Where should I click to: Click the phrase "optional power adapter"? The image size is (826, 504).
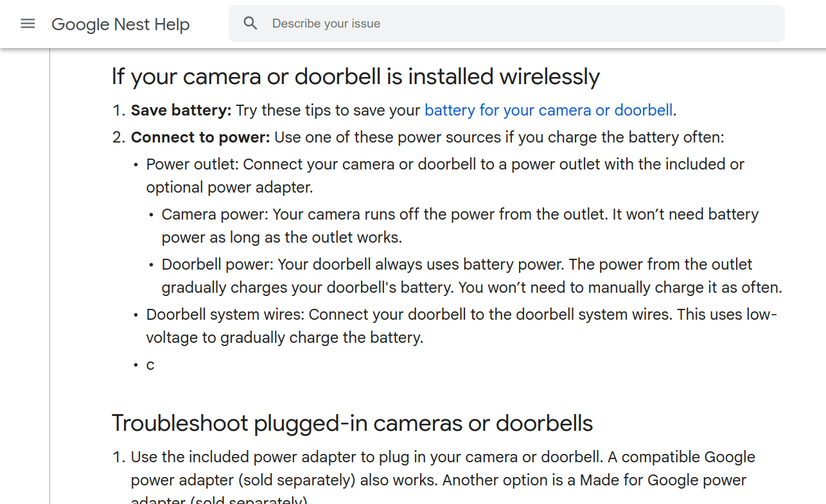point(228,187)
